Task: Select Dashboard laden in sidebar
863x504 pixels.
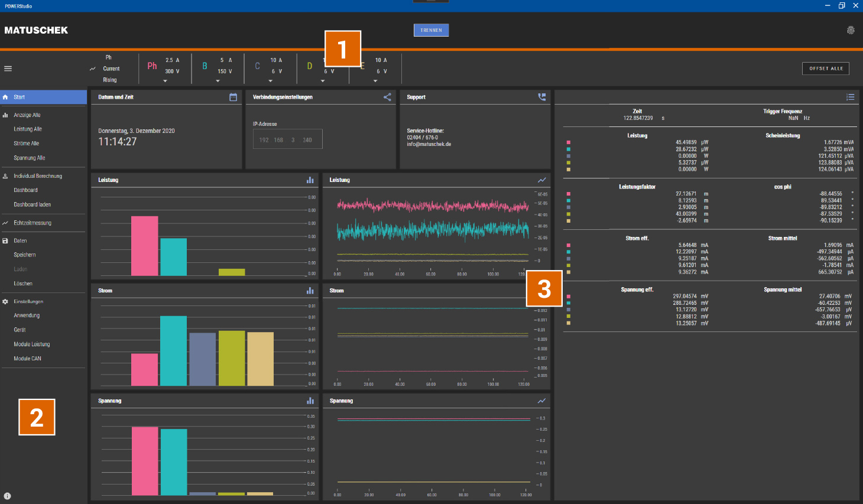Action: click(x=33, y=204)
